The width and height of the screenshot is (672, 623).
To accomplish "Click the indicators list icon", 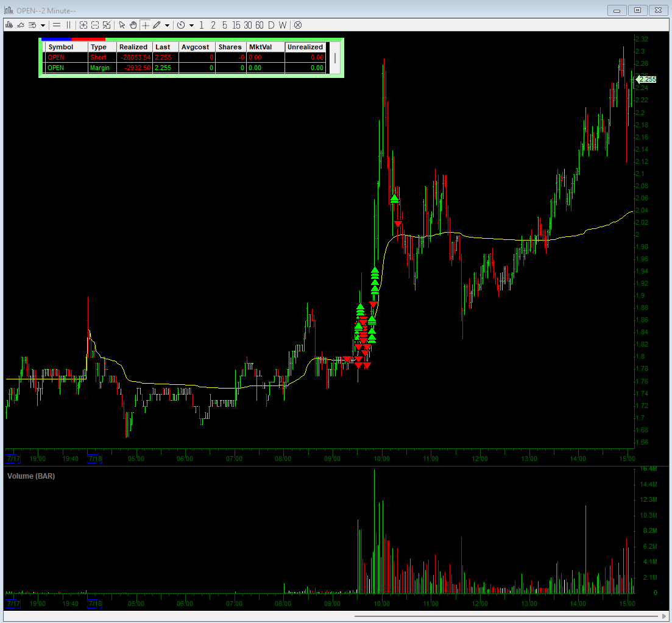I will [x=32, y=26].
